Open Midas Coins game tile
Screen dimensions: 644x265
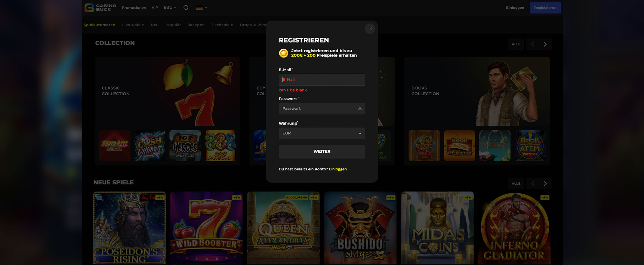coord(437,228)
